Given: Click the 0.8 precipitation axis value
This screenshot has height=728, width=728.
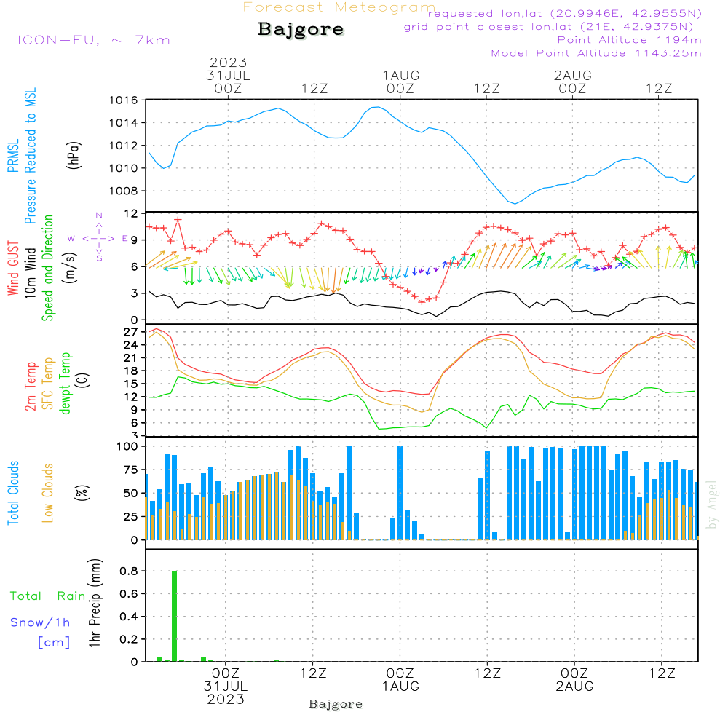Looking at the screenshot, I should tap(129, 571).
